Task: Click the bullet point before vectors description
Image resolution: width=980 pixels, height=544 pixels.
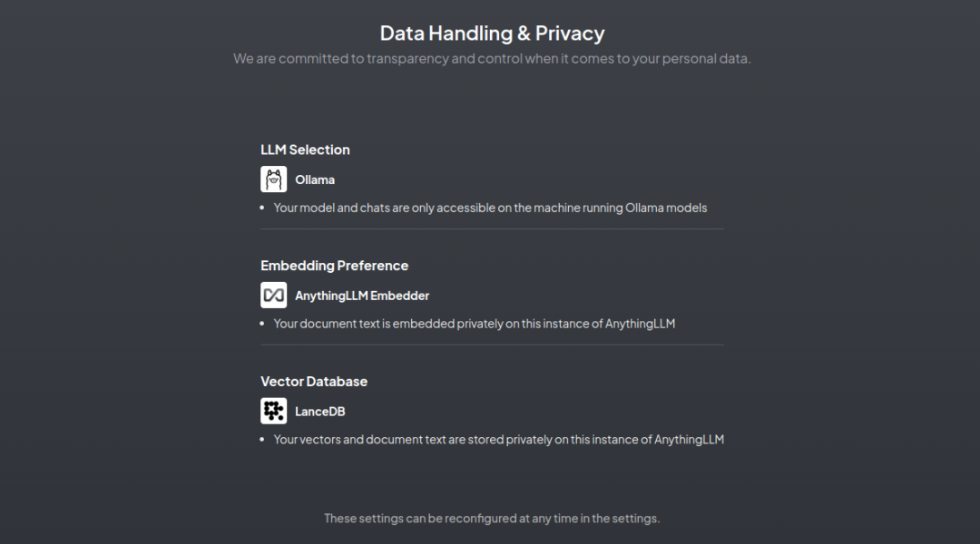Action: tap(263, 440)
